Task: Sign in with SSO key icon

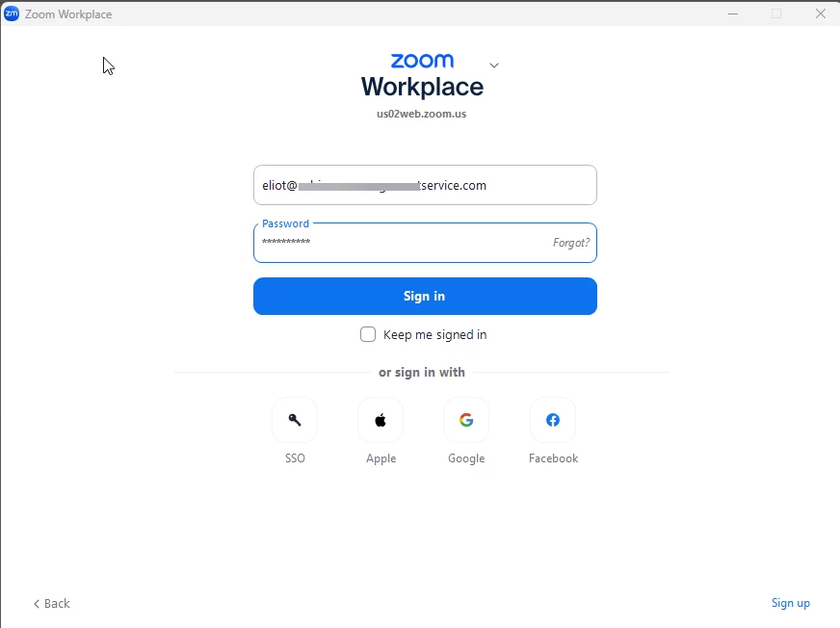Action: [x=295, y=420]
